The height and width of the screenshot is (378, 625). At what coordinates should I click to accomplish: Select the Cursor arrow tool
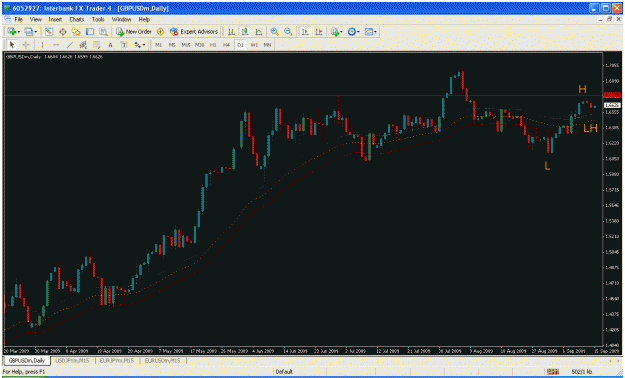[x=12, y=45]
